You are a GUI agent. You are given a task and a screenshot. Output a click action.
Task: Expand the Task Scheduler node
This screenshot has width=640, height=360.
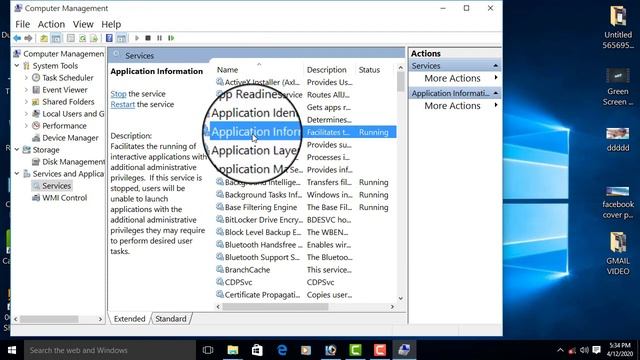click(27, 78)
